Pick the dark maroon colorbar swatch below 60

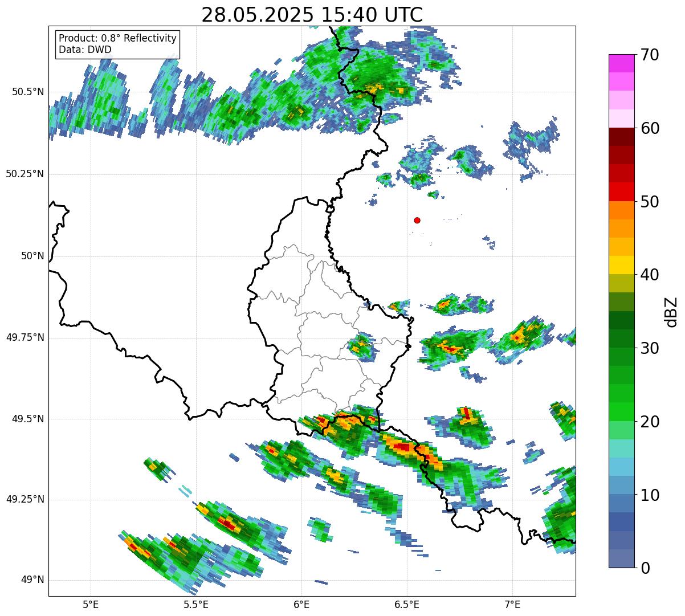[622, 137]
